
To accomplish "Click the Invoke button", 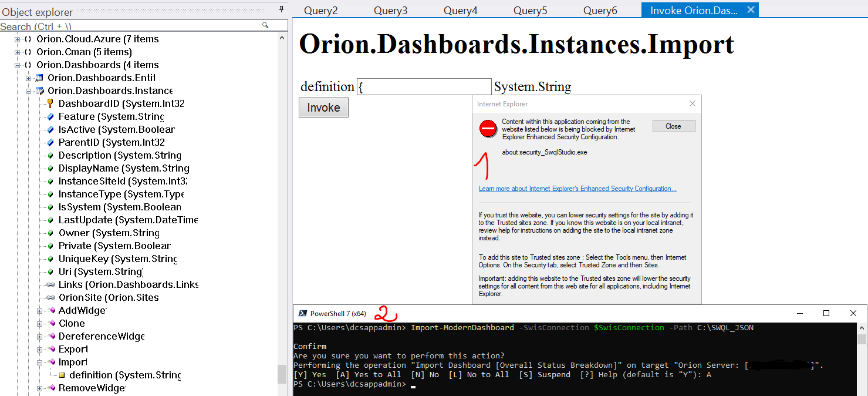I will click(323, 108).
